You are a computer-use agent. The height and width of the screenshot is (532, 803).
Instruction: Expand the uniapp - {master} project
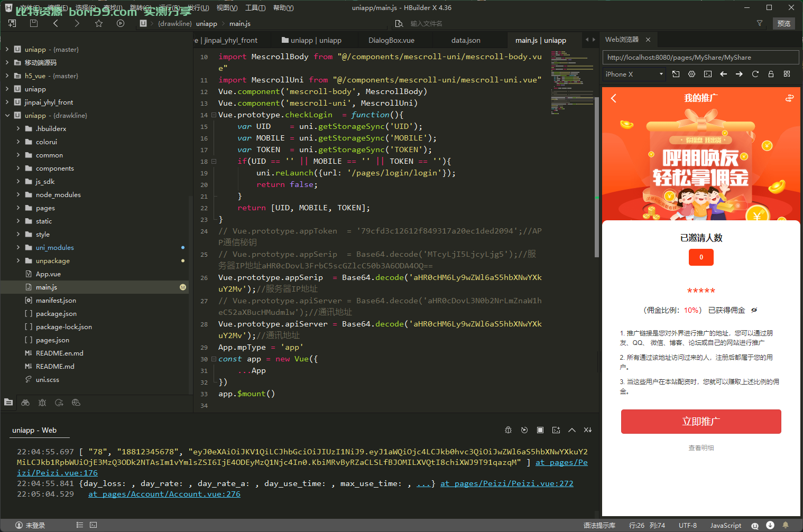7,49
